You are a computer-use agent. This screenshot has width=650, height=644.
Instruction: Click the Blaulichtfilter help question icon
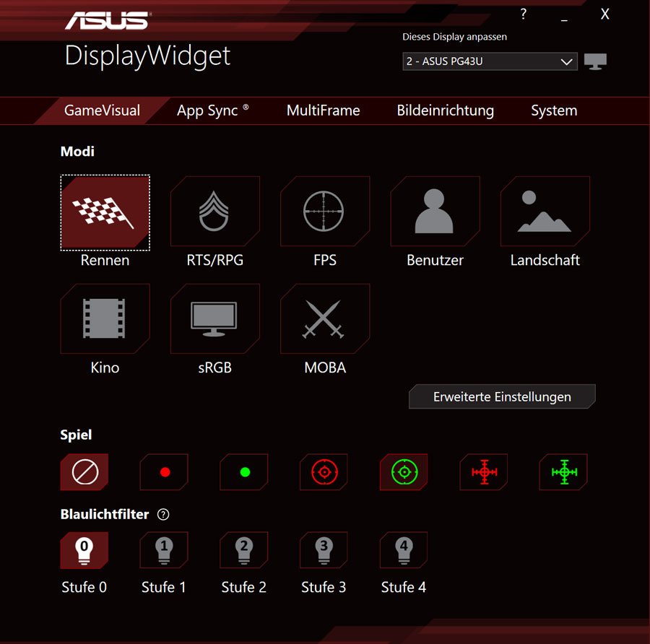[x=163, y=514]
